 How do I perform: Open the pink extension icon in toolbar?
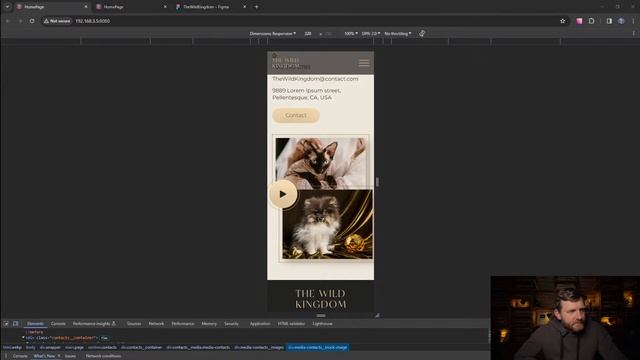579,21
